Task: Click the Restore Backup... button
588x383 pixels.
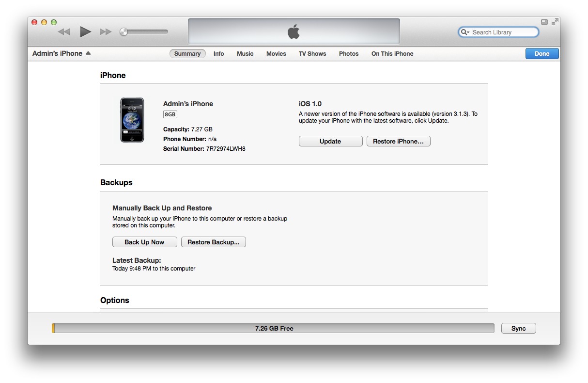Action: [x=214, y=242]
